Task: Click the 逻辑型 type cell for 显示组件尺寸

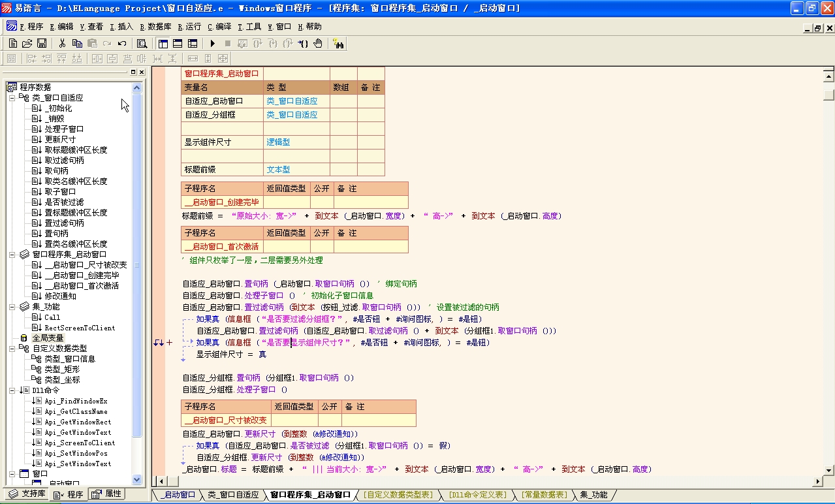Action: [x=296, y=142]
